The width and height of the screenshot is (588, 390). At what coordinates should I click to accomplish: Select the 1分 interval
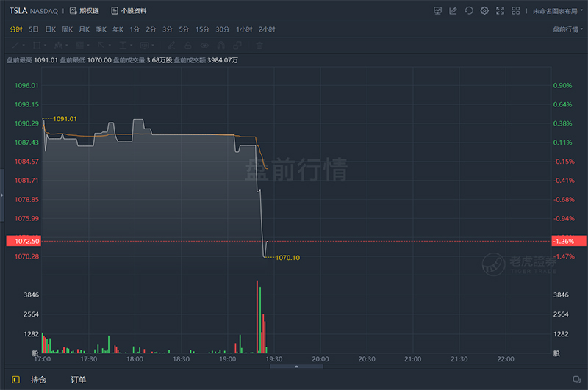click(135, 29)
